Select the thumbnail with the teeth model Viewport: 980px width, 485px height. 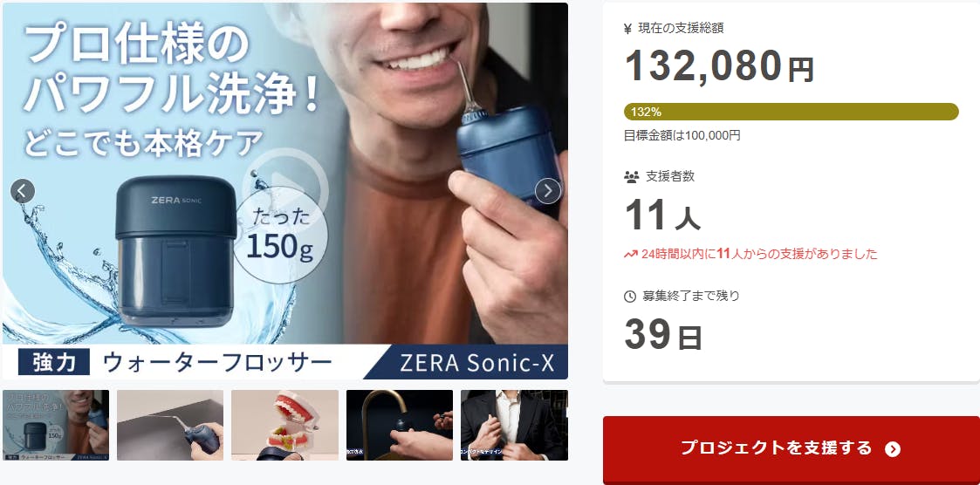[285, 425]
